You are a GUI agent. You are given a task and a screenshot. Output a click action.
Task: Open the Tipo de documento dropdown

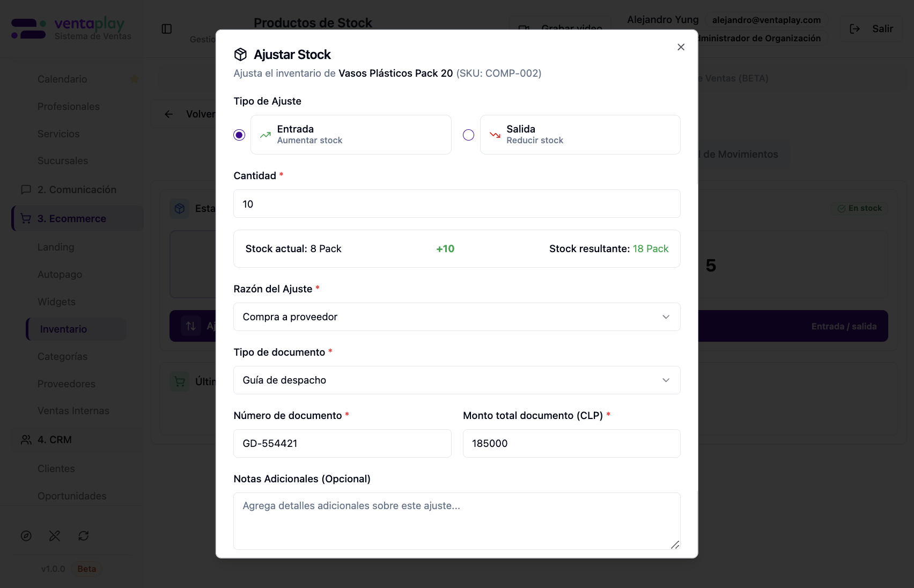point(457,380)
